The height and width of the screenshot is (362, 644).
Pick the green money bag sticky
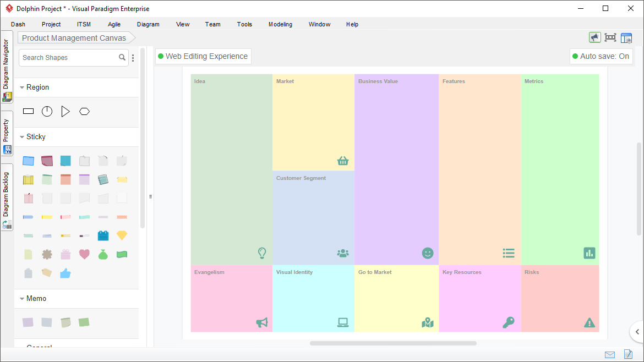(x=103, y=255)
